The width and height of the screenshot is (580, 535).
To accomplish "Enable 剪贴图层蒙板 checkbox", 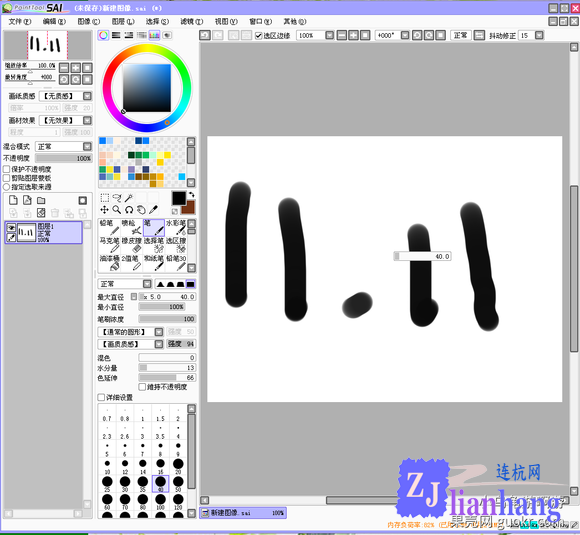I will 6,178.
